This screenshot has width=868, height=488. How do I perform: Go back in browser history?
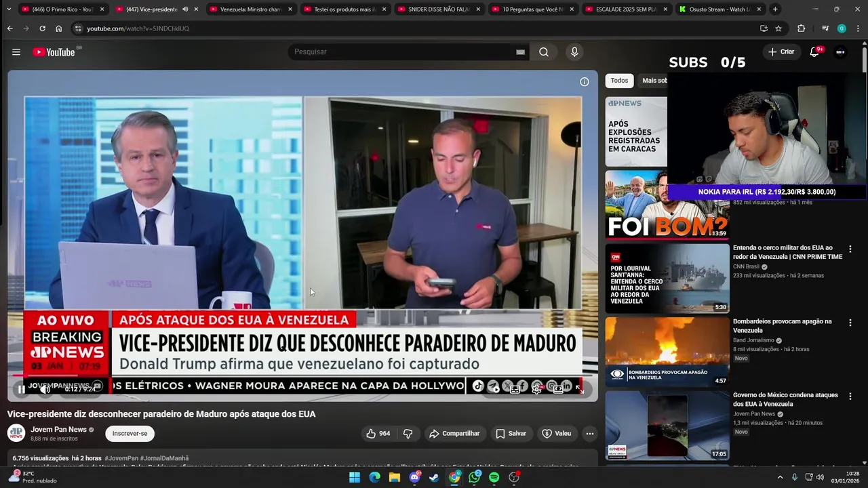pyautogui.click(x=9, y=28)
